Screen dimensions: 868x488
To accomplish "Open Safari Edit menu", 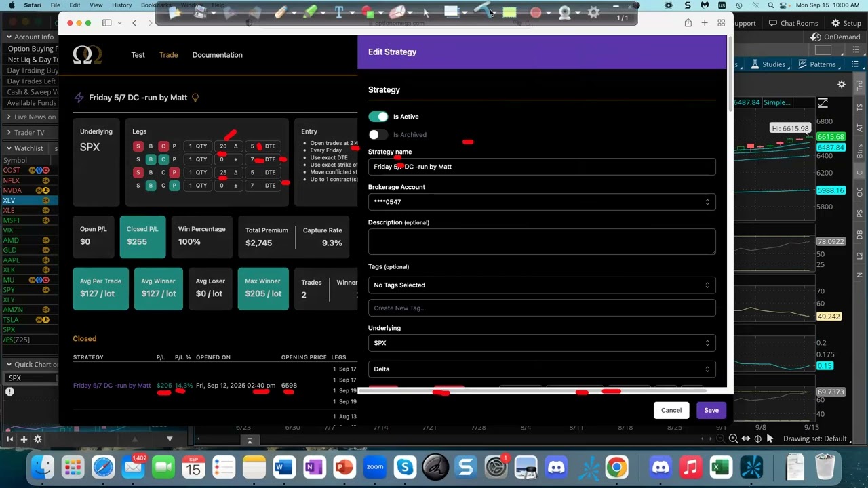I will click(x=75, y=5).
